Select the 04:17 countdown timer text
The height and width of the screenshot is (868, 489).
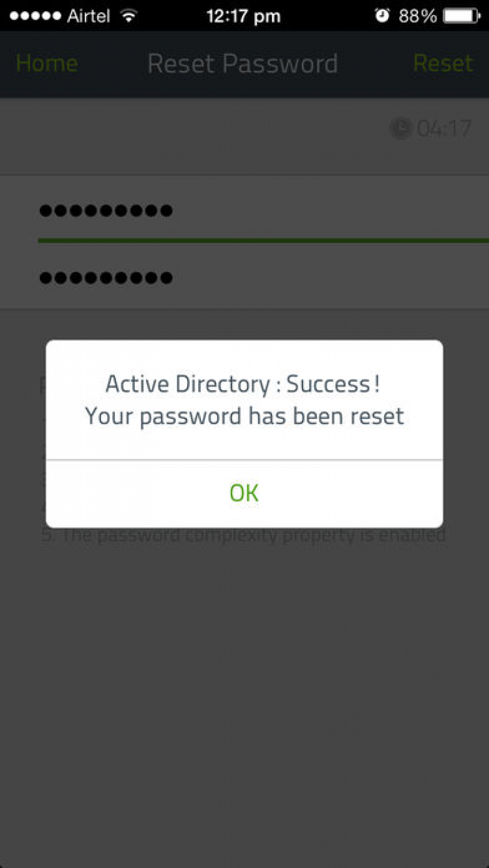point(444,128)
